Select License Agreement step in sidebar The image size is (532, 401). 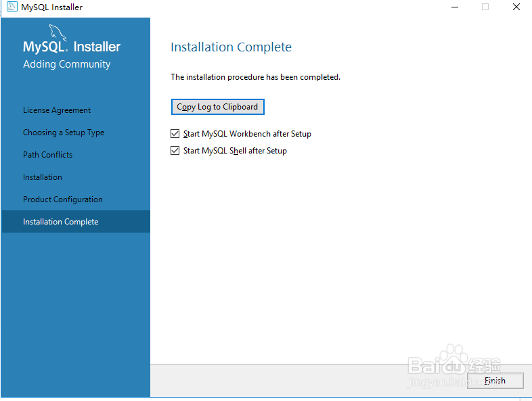click(x=57, y=110)
